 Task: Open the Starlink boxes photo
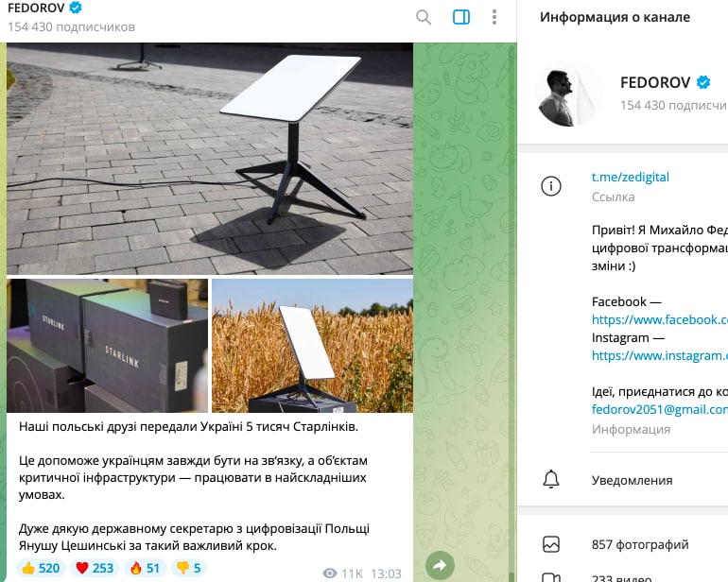107,345
